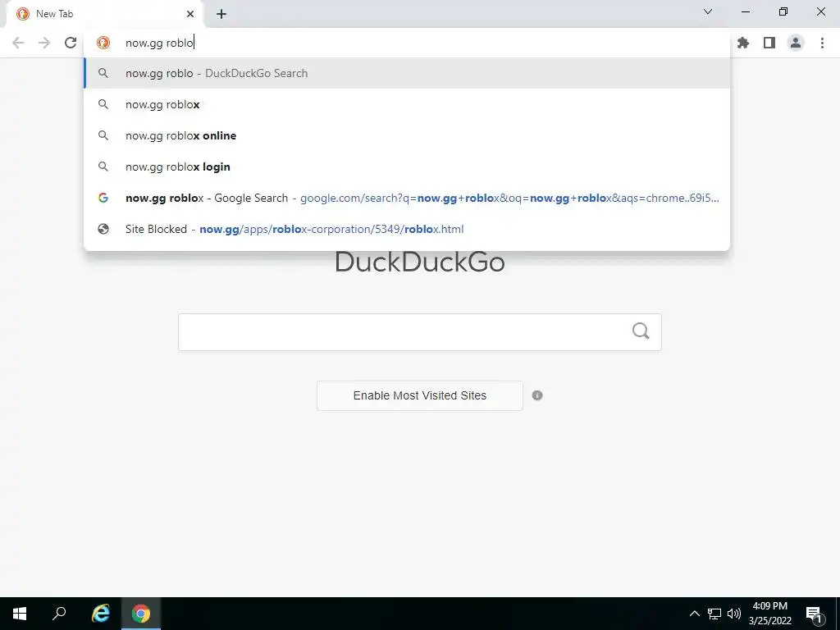Open a new tab with the plus button

(221, 14)
